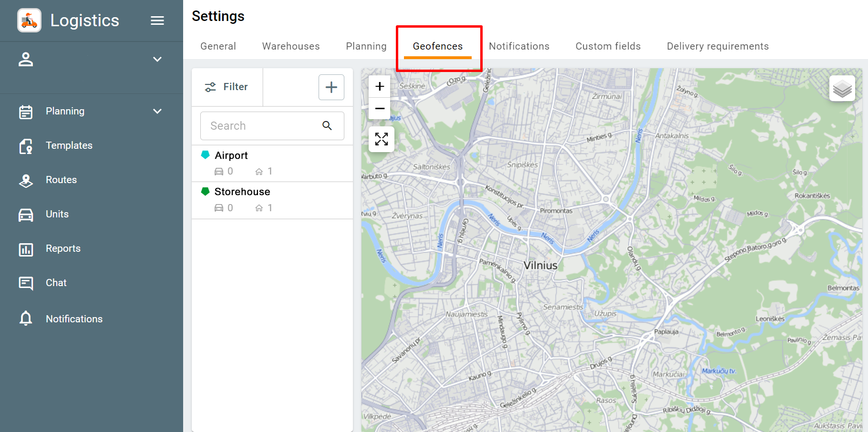Zoom in on the map
Image resolution: width=868 pixels, height=432 pixels.
click(380, 86)
